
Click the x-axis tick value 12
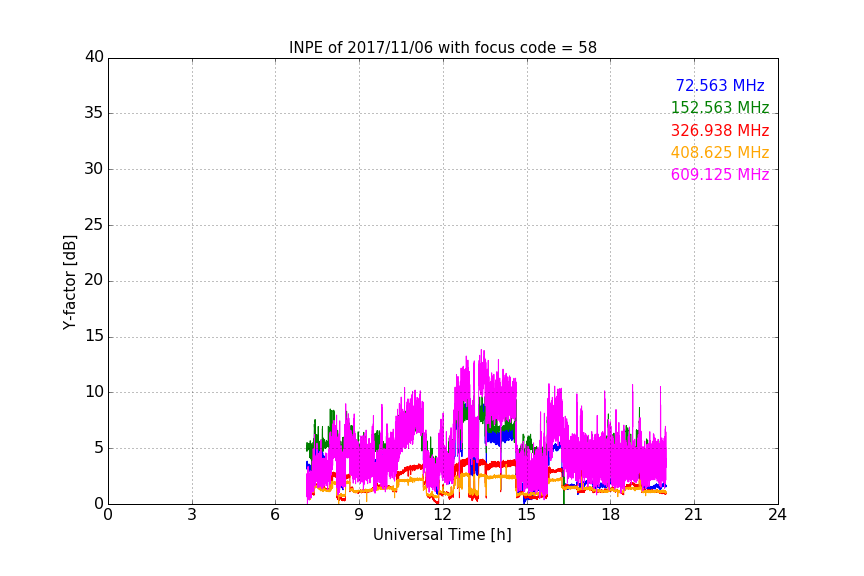pos(442,515)
